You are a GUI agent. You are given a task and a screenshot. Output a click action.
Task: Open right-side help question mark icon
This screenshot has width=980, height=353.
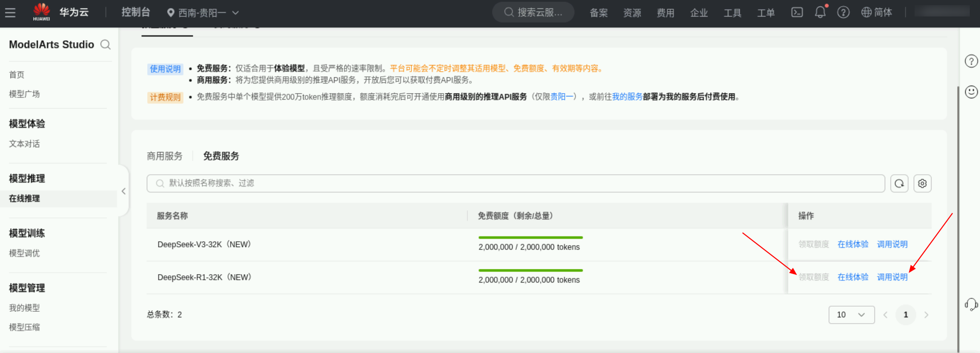[x=971, y=61]
